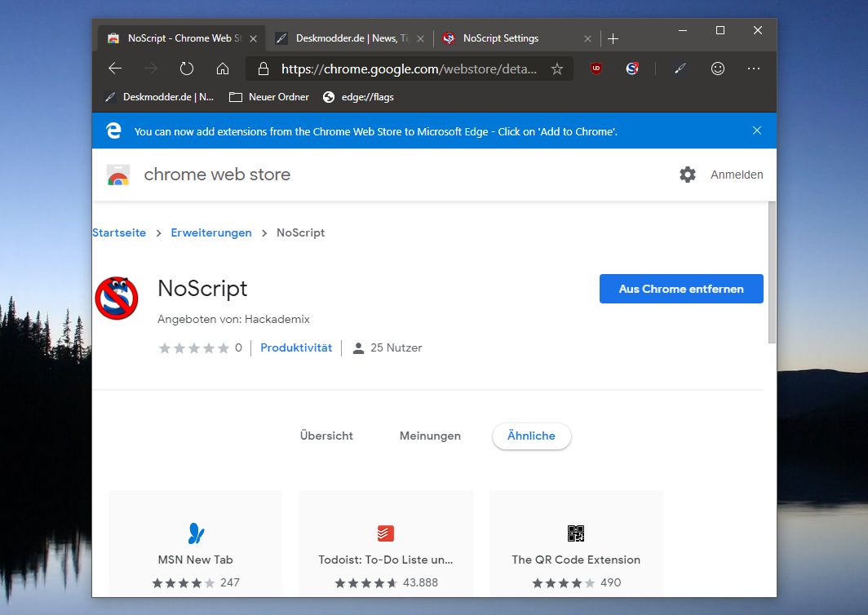The image size is (868, 615).
Task: Click the Edge logo in the notification bar
Action: (113, 131)
